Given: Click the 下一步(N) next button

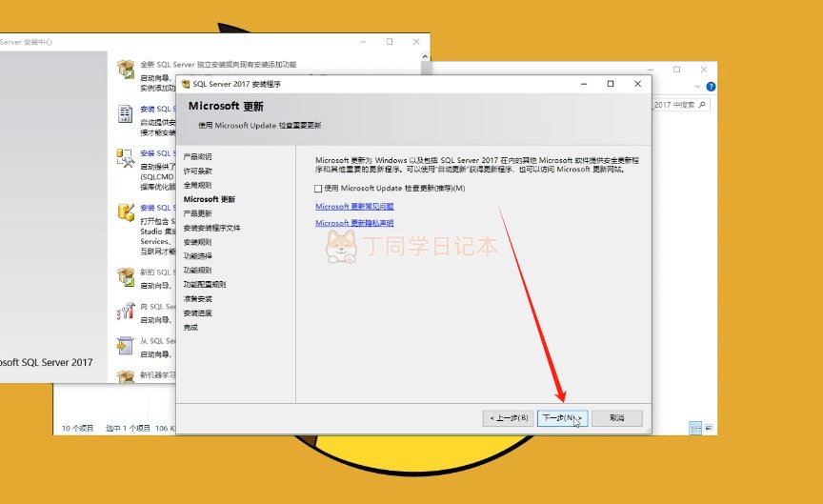Looking at the screenshot, I should pos(562,418).
